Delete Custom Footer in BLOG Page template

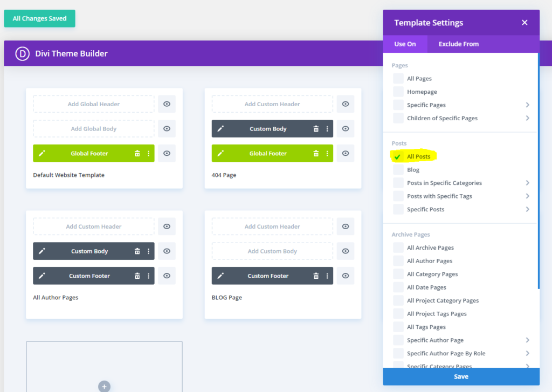316,276
